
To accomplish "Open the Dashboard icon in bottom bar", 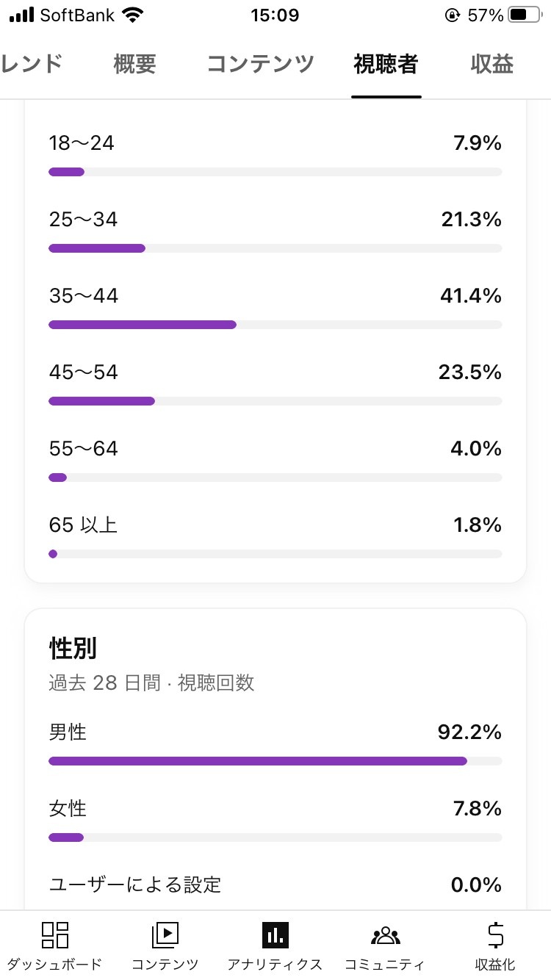I will click(55, 935).
